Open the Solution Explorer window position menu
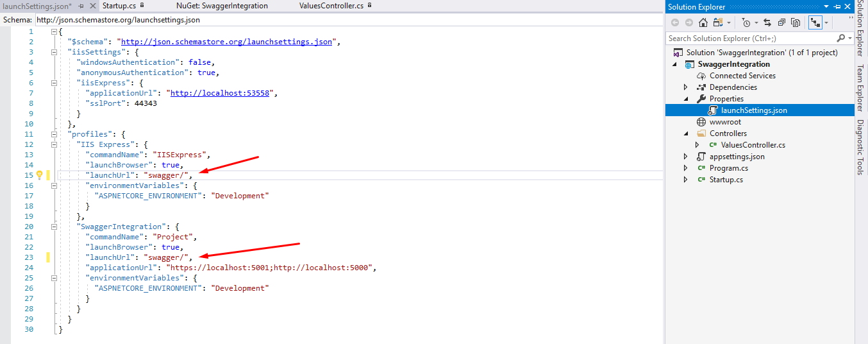 point(828,6)
